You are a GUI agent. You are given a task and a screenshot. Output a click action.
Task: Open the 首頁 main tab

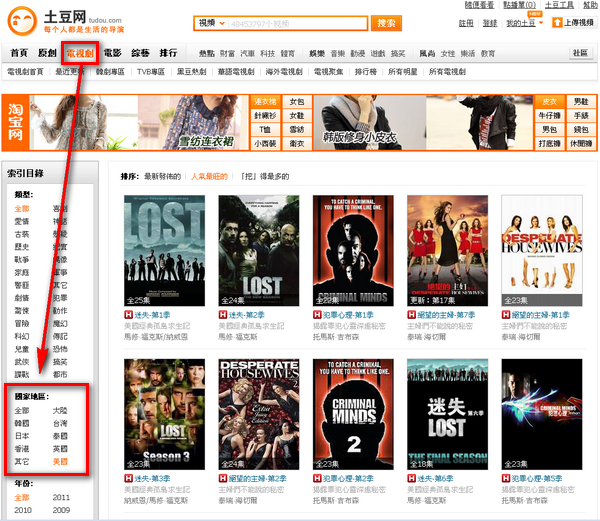tap(19, 53)
